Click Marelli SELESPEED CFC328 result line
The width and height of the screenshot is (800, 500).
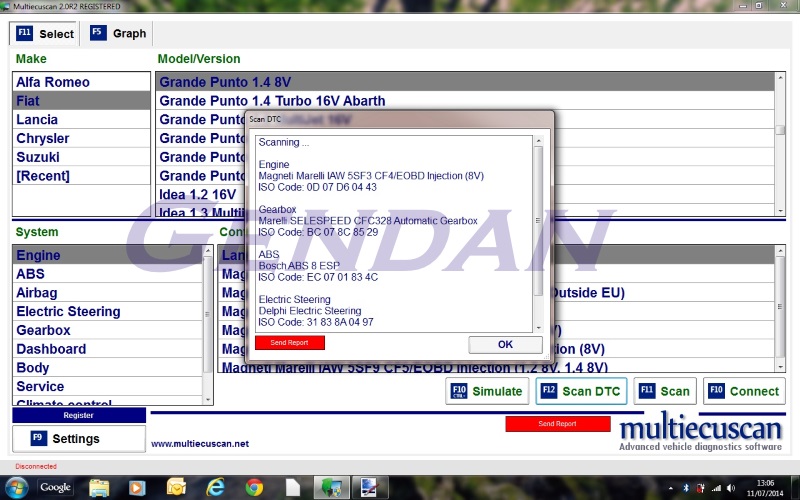pyautogui.click(x=368, y=221)
